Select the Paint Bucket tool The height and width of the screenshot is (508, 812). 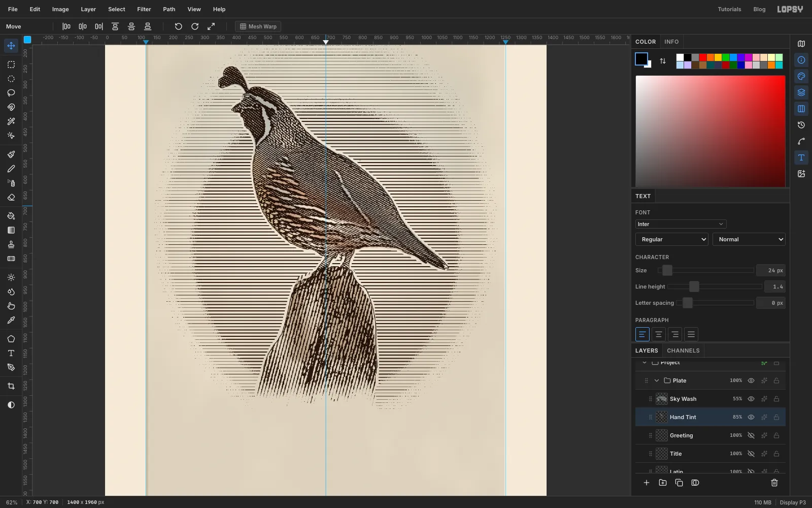point(11,216)
